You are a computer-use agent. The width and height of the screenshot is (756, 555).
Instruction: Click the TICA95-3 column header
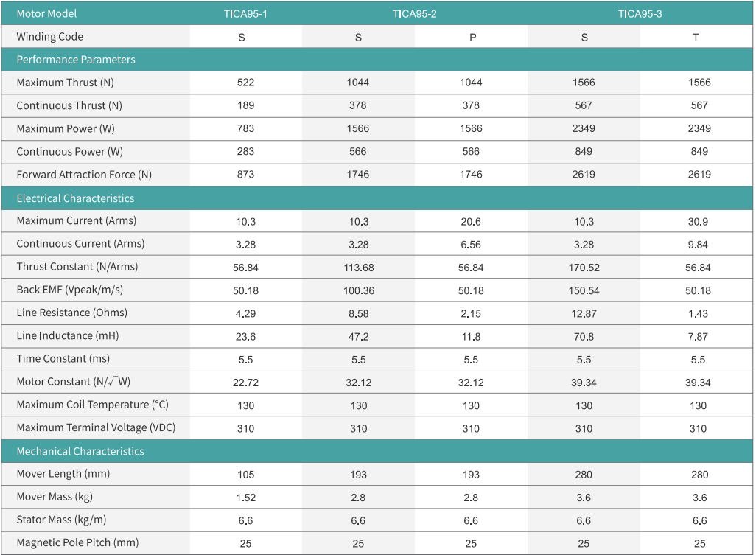coord(640,14)
